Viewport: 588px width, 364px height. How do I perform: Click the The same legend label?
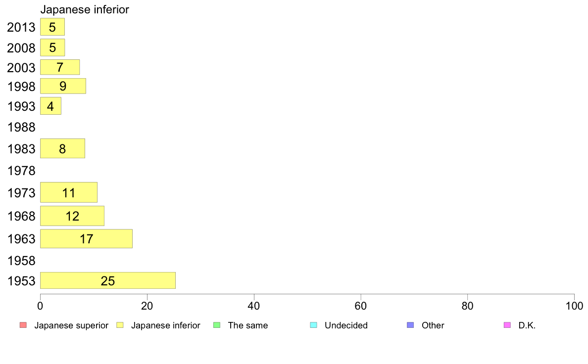click(247, 325)
